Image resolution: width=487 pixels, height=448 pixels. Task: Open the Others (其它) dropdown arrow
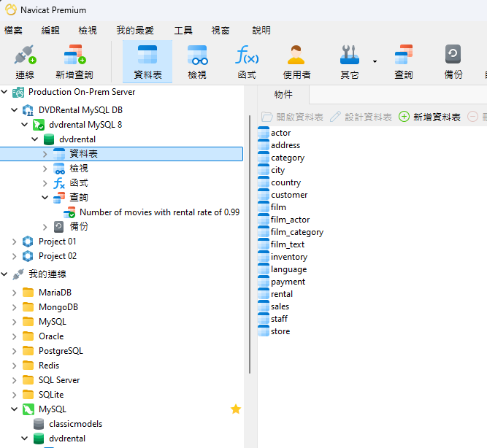click(x=375, y=61)
